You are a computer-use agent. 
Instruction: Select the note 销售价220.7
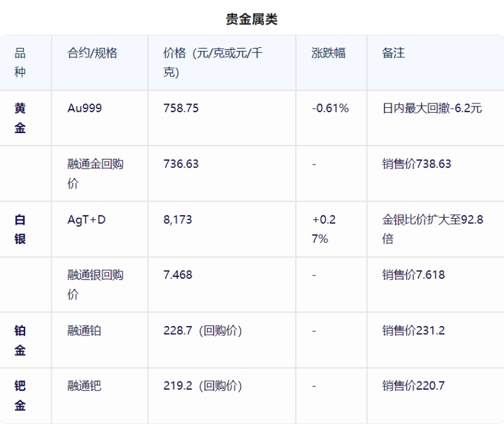coord(413,386)
